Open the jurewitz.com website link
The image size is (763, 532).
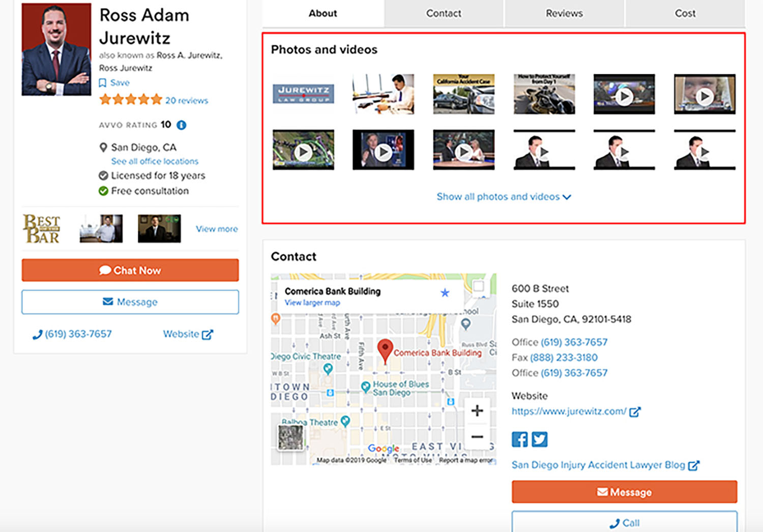click(569, 411)
